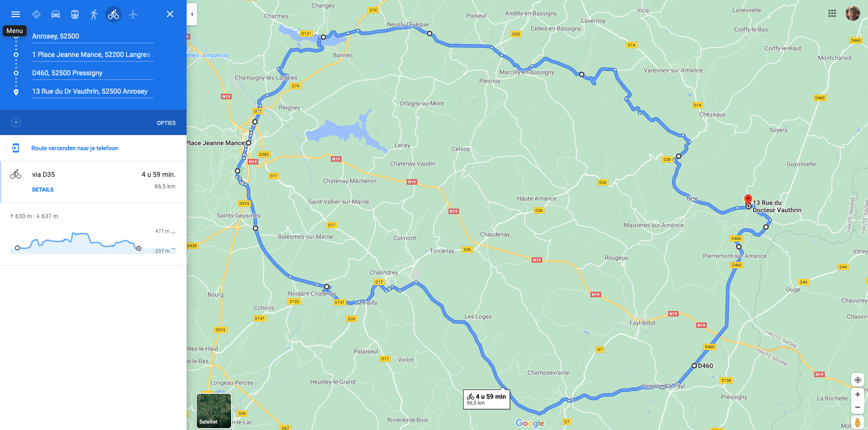Select public transit travel mode icon

coord(75,14)
